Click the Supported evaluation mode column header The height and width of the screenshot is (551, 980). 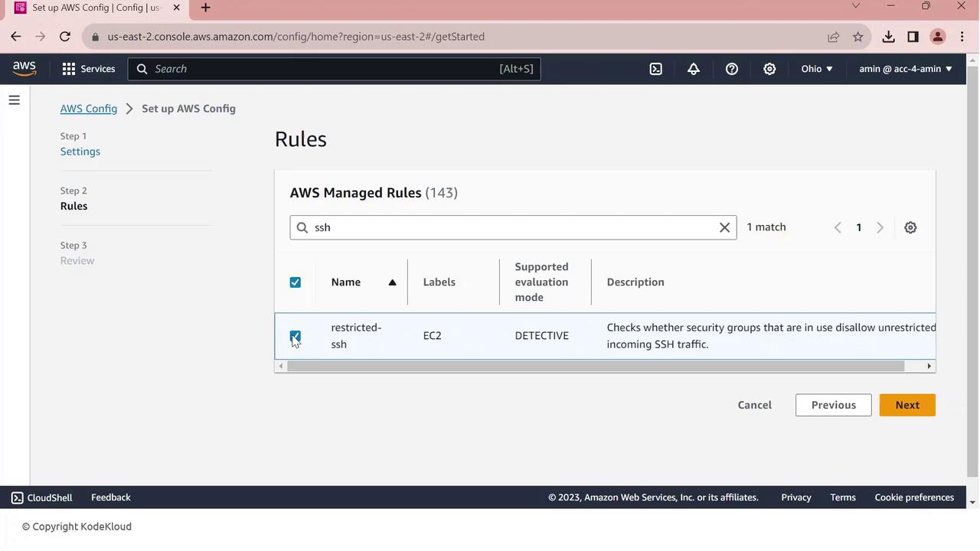542,282
